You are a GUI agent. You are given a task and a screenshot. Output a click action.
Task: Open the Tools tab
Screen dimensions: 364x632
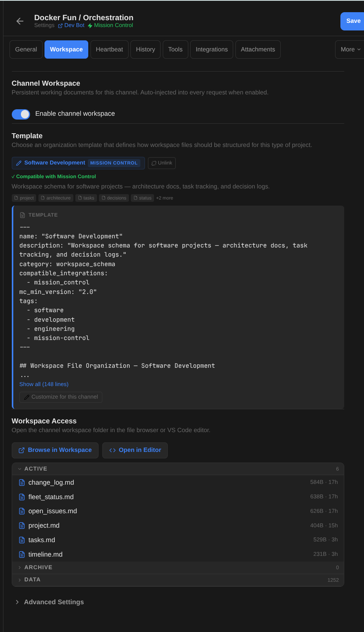175,49
